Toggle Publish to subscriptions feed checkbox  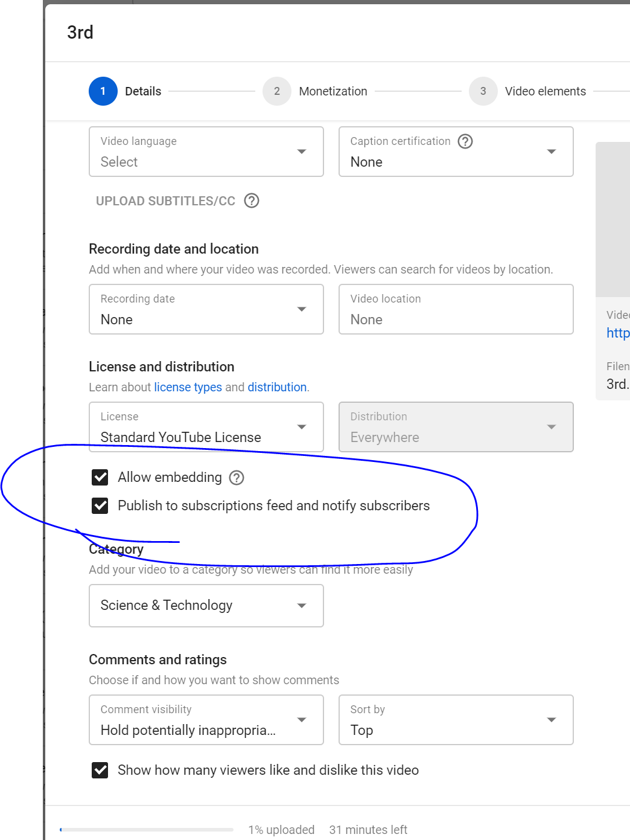(x=100, y=505)
